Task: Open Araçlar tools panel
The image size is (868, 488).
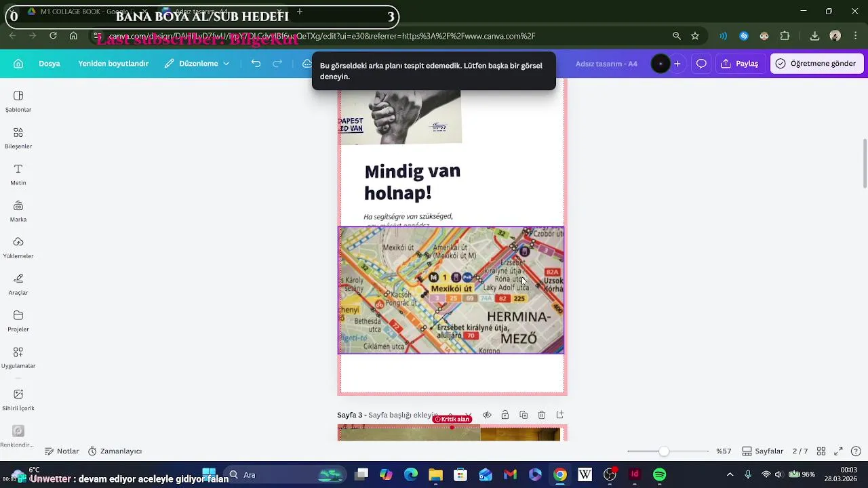Action: click(x=18, y=284)
